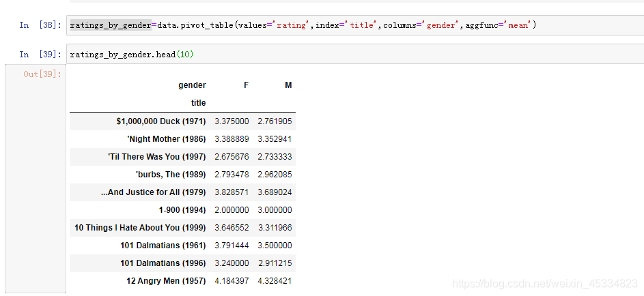The height and width of the screenshot is (296, 644).
Task: Select the 'Night Mother (1986) row title
Action: pos(167,139)
